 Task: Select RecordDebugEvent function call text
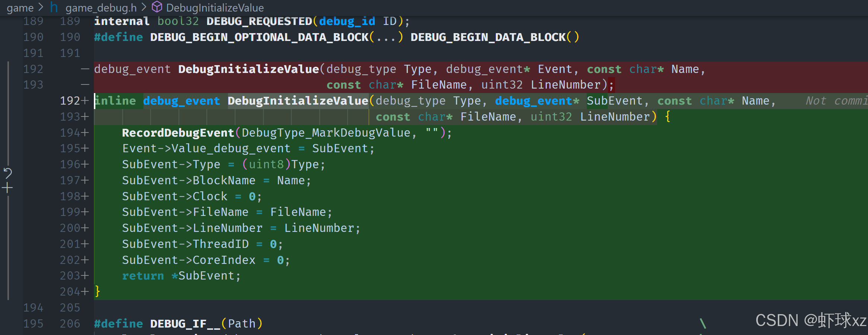click(178, 133)
